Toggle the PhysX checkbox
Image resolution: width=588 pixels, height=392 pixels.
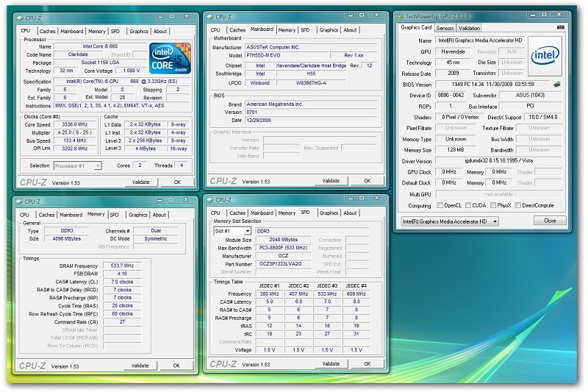coord(493,206)
